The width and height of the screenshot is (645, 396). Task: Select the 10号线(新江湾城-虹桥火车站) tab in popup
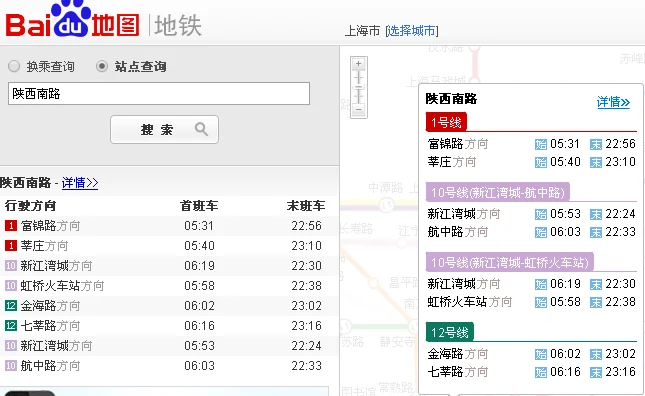(x=510, y=262)
